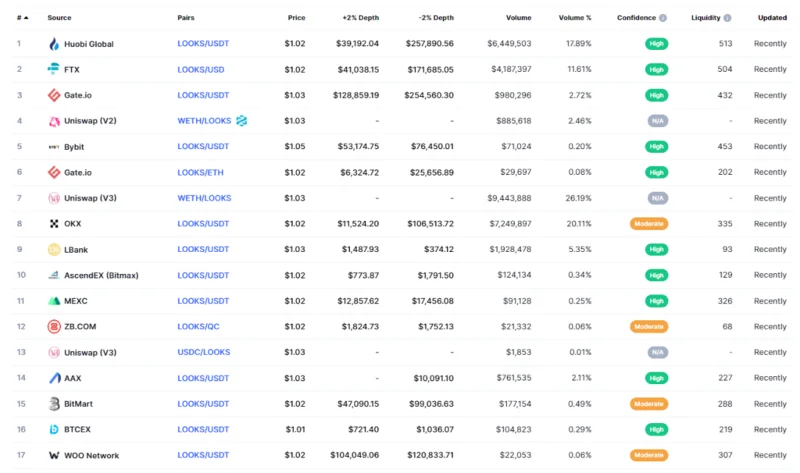
Task: Click the $1.05 price for Bybit
Action: click(x=295, y=146)
